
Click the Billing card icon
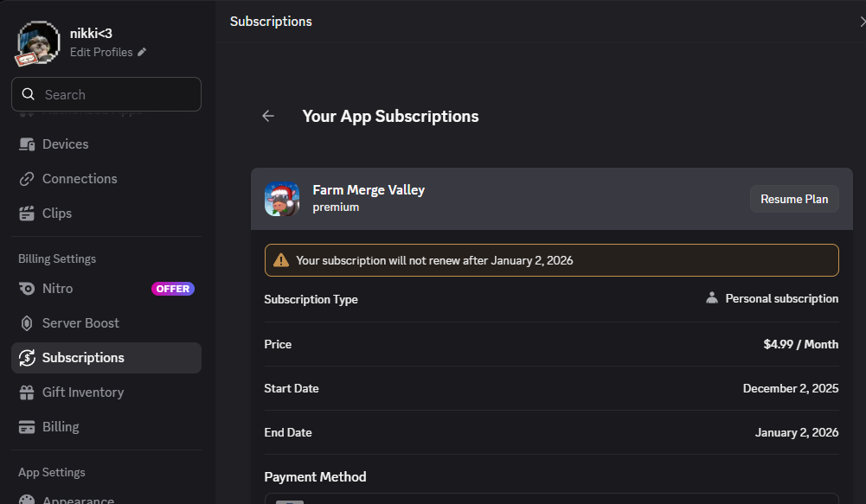(27, 427)
